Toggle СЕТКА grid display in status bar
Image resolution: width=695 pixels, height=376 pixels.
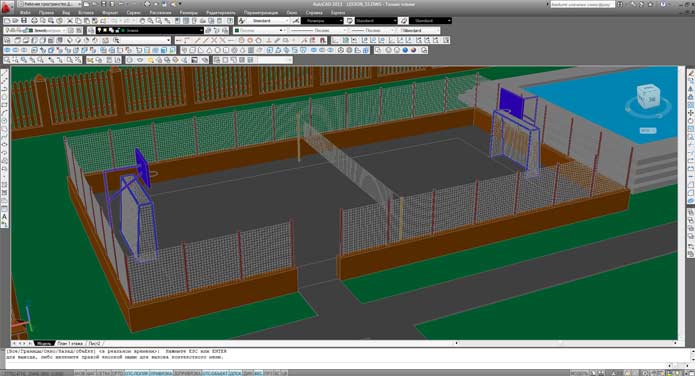104,373
